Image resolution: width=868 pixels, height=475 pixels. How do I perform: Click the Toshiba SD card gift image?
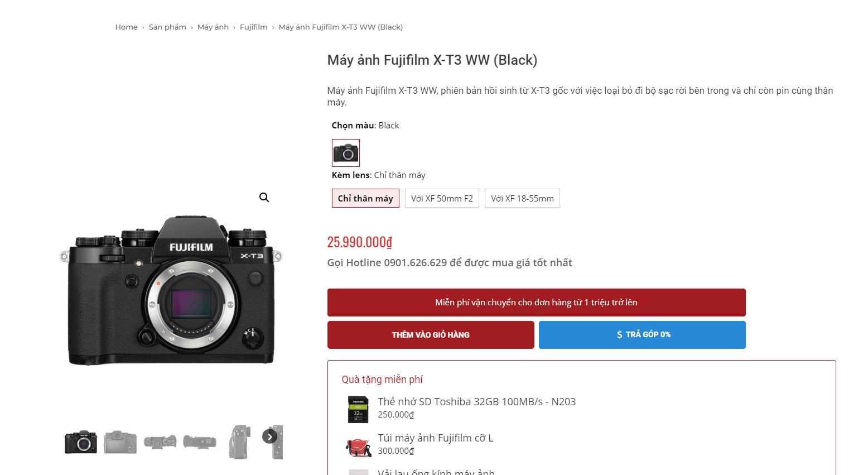(x=358, y=409)
